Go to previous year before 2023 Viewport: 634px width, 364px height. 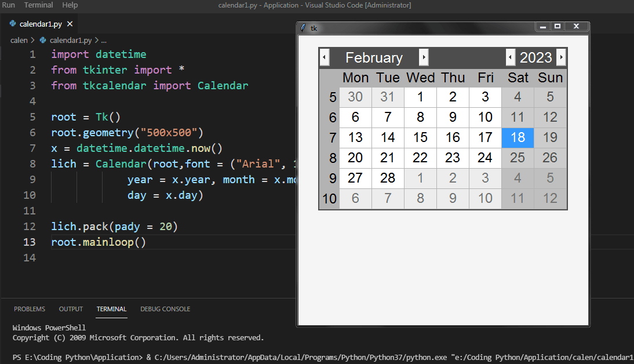click(510, 57)
